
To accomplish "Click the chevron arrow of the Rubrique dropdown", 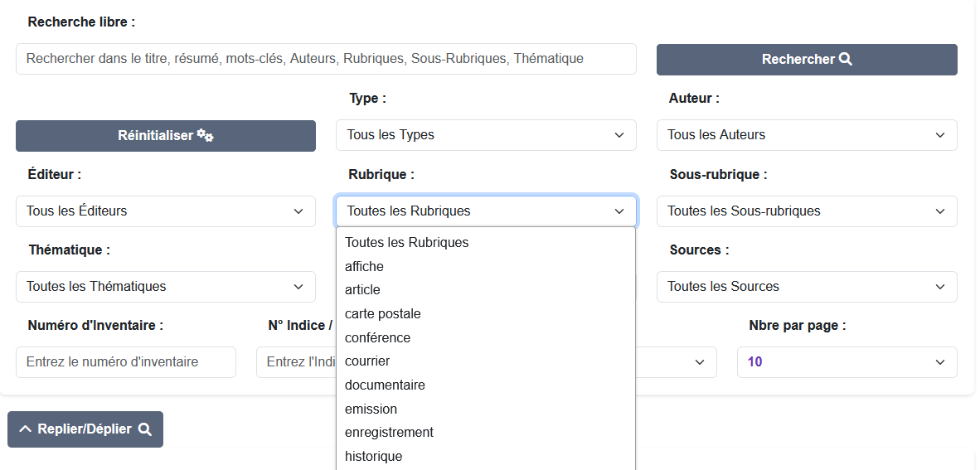I will click(619, 211).
